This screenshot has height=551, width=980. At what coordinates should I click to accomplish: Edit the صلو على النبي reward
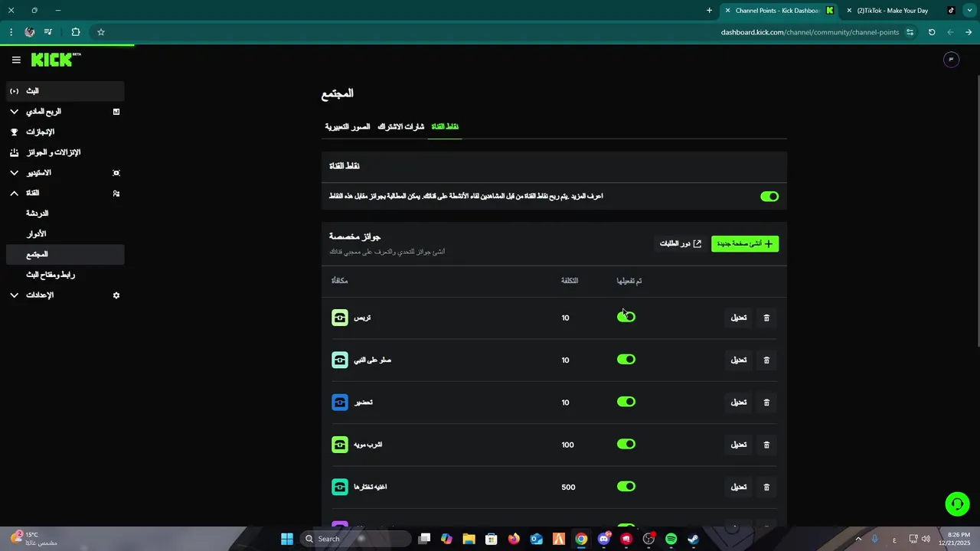click(739, 360)
